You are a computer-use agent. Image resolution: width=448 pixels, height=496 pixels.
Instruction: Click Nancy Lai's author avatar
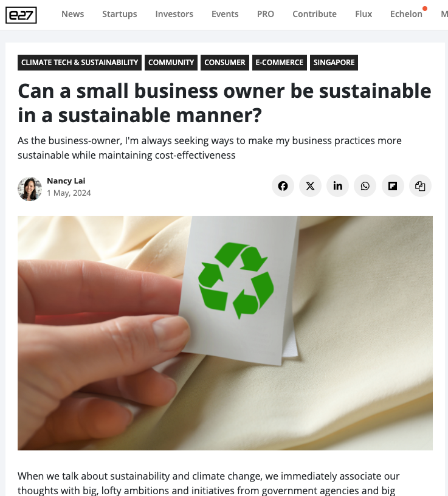(30, 189)
